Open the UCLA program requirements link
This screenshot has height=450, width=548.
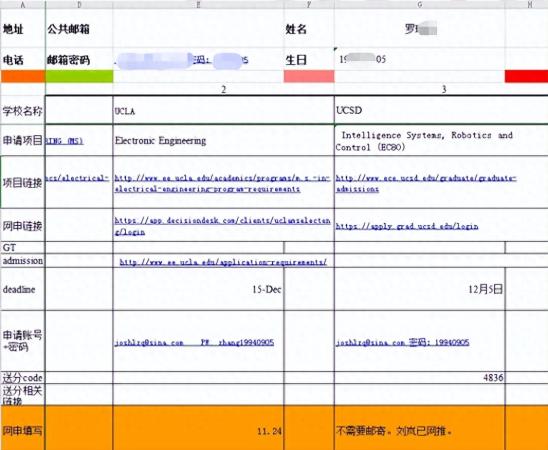coord(222,183)
